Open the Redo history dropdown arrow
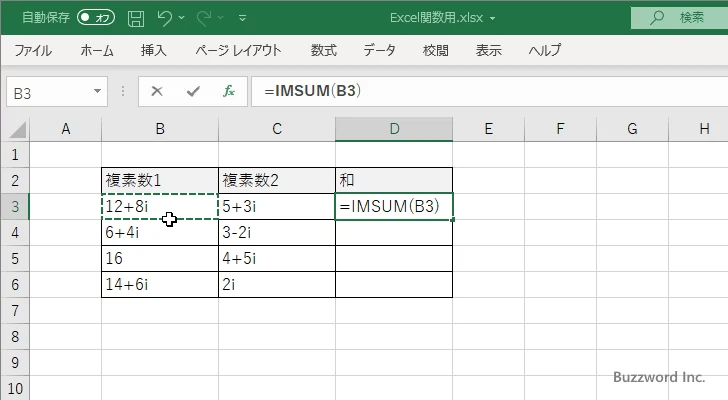 point(221,18)
